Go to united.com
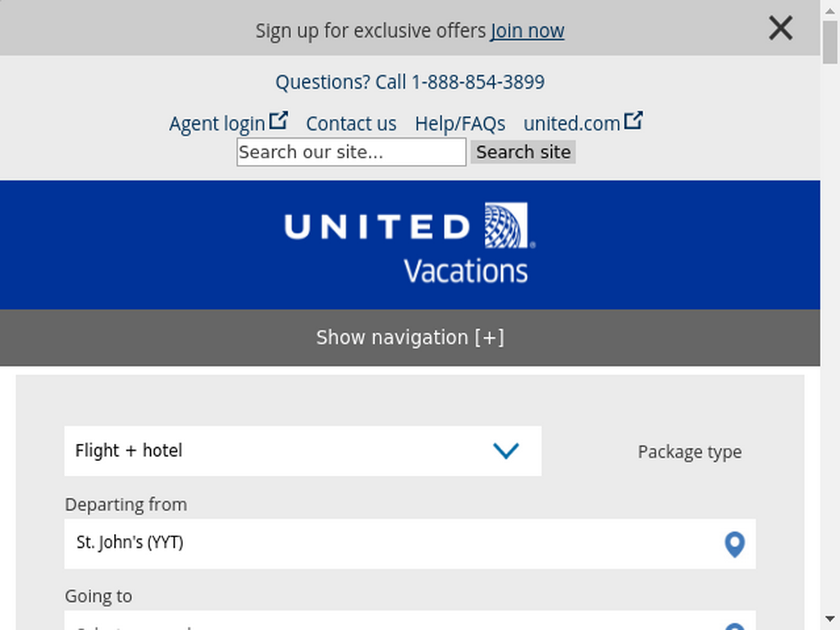 click(x=572, y=124)
